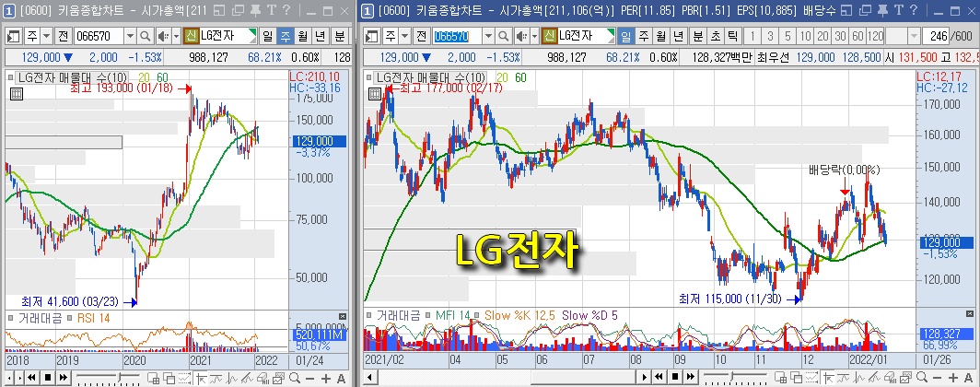The width and height of the screenshot is (980, 387).
Task: Select daily 일 period in right chart window
Action: coord(625,36)
